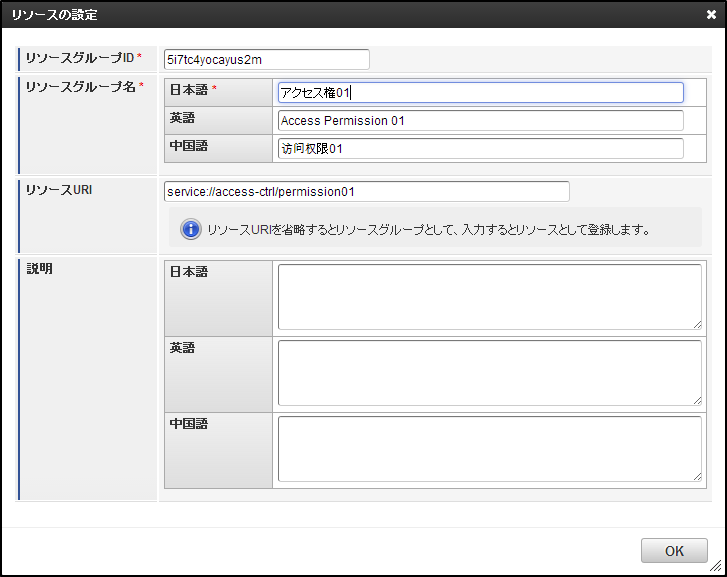Close the リソースの設定 dialog

click(x=711, y=14)
